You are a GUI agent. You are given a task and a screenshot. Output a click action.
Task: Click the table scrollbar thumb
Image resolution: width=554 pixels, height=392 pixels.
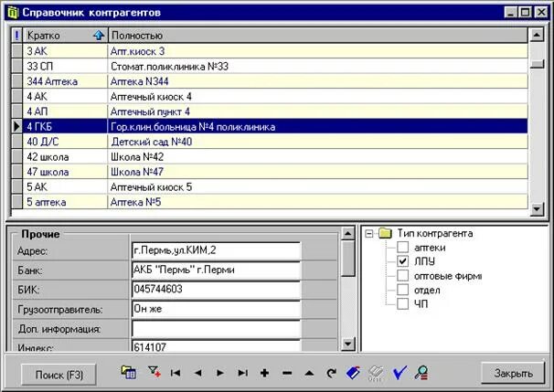point(537,64)
